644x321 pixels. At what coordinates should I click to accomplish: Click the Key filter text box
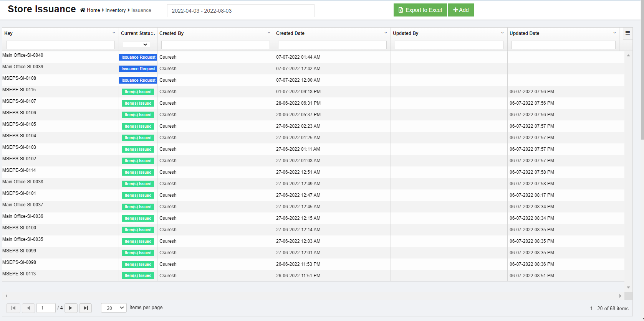[x=60, y=45]
